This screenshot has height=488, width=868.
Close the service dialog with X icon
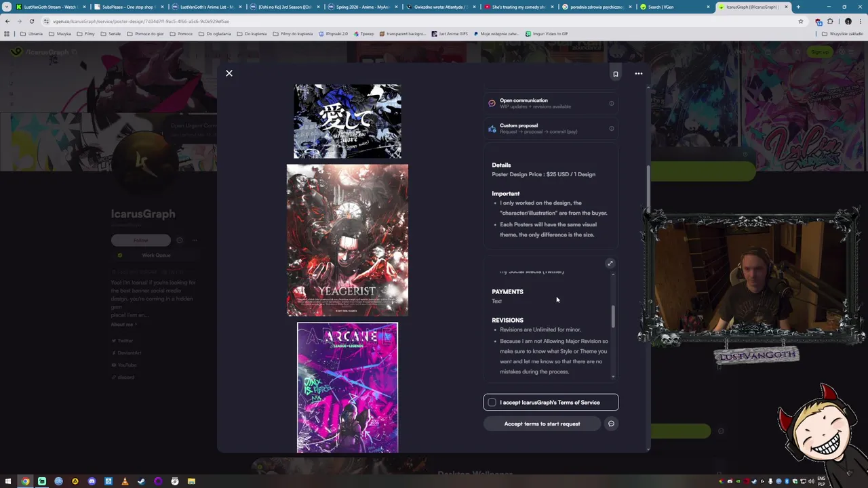229,73
